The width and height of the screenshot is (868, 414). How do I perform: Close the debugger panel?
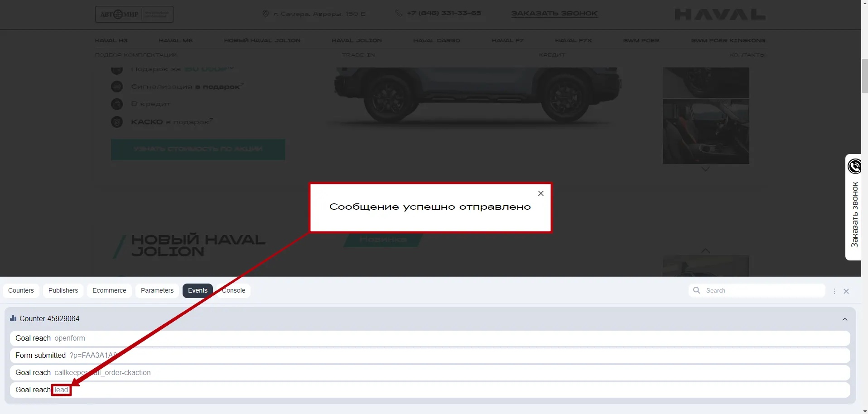(x=846, y=291)
